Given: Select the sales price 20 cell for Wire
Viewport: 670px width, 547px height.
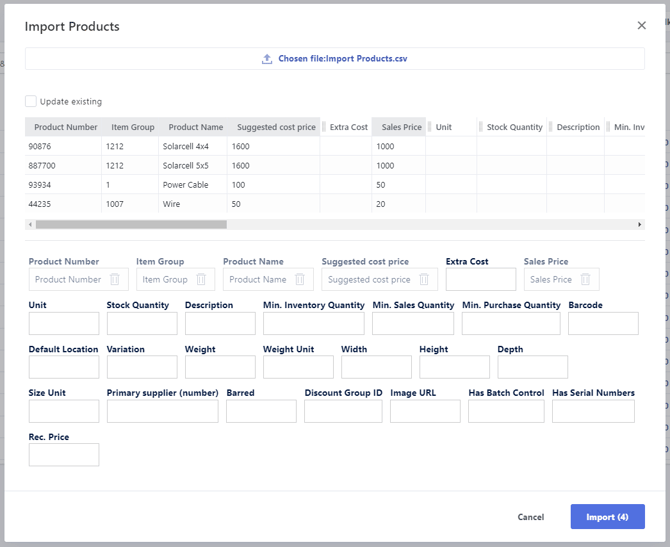Looking at the screenshot, I should pos(399,204).
